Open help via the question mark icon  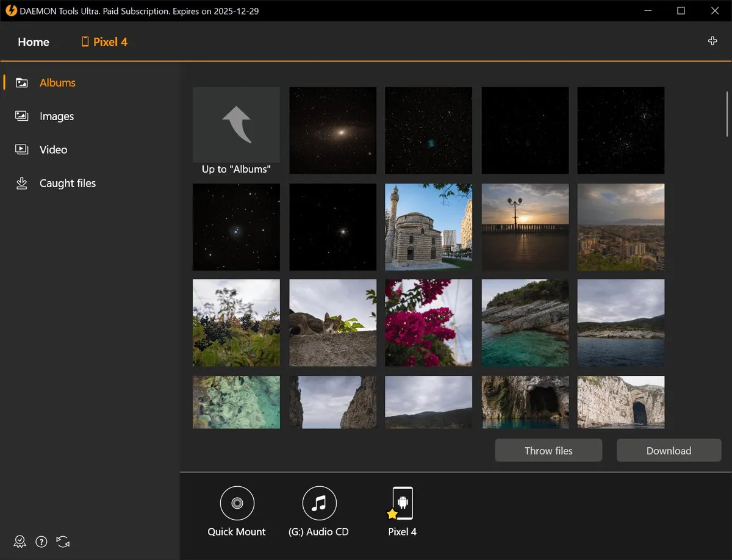[41, 542]
